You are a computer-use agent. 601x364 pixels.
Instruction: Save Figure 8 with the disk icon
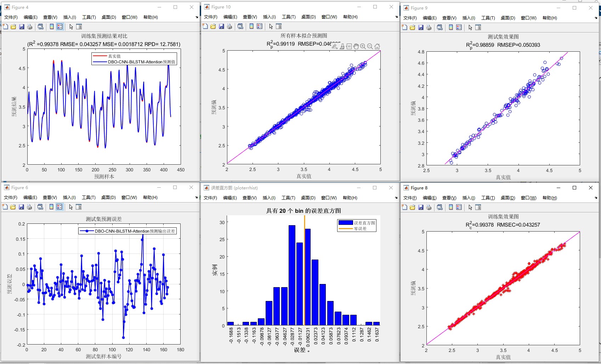coord(421,207)
